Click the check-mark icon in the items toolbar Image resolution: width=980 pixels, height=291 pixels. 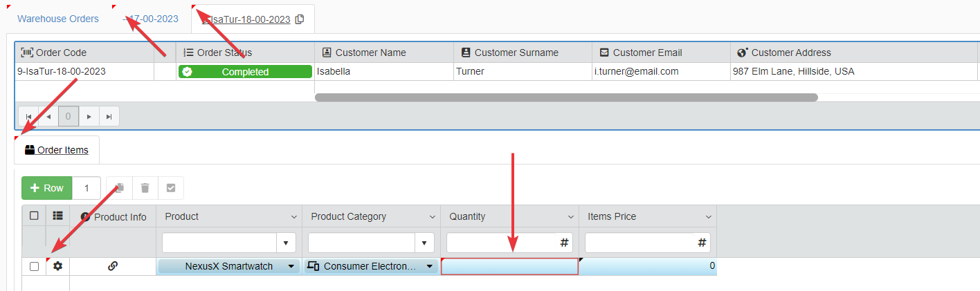click(x=171, y=188)
